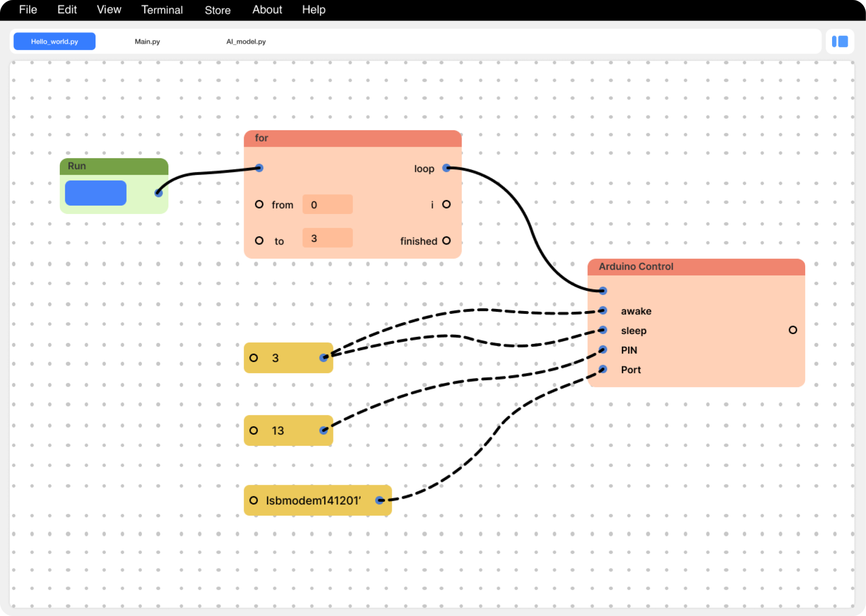Screen dimensions: 866x616
Task: Click the loop output port
Action: [446, 168]
